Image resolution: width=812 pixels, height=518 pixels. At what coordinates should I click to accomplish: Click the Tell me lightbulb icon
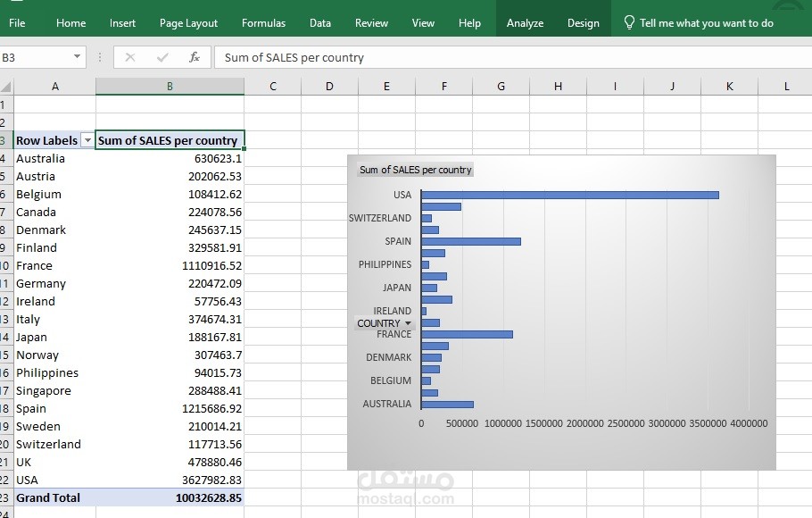pos(629,23)
